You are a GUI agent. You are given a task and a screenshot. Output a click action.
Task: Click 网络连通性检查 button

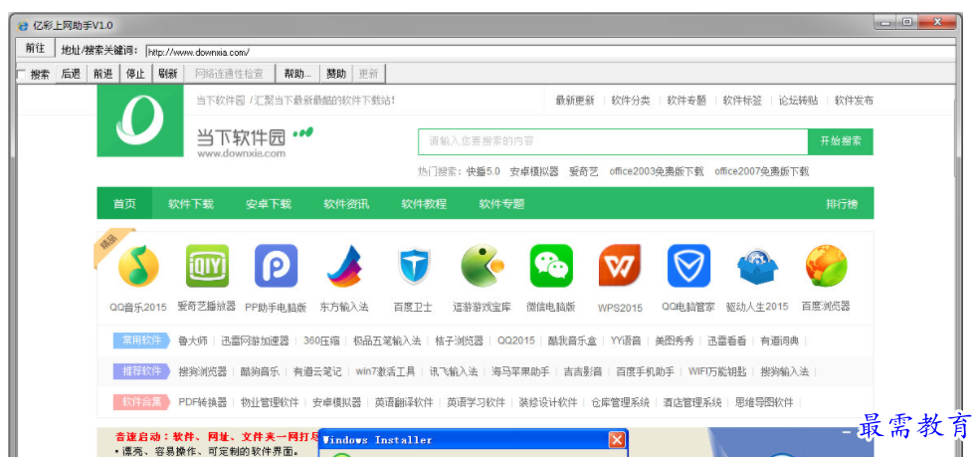click(x=230, y=74)
